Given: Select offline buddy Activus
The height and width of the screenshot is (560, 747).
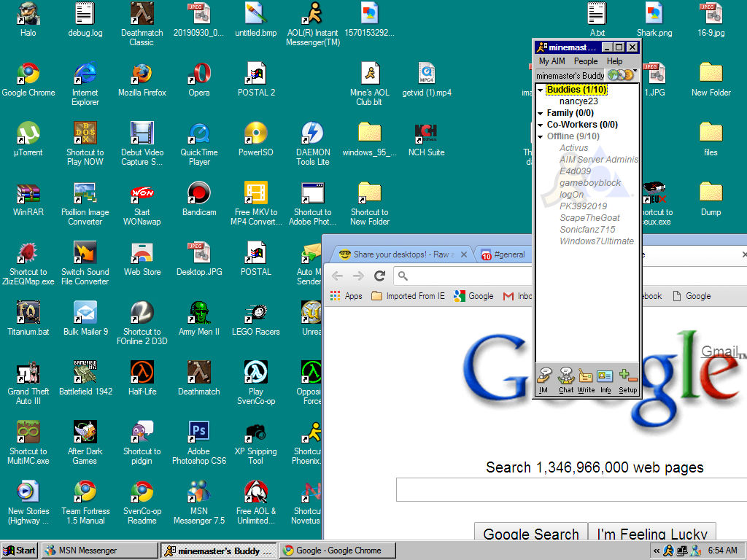Looking at the screenshot, I should [573, 148].
